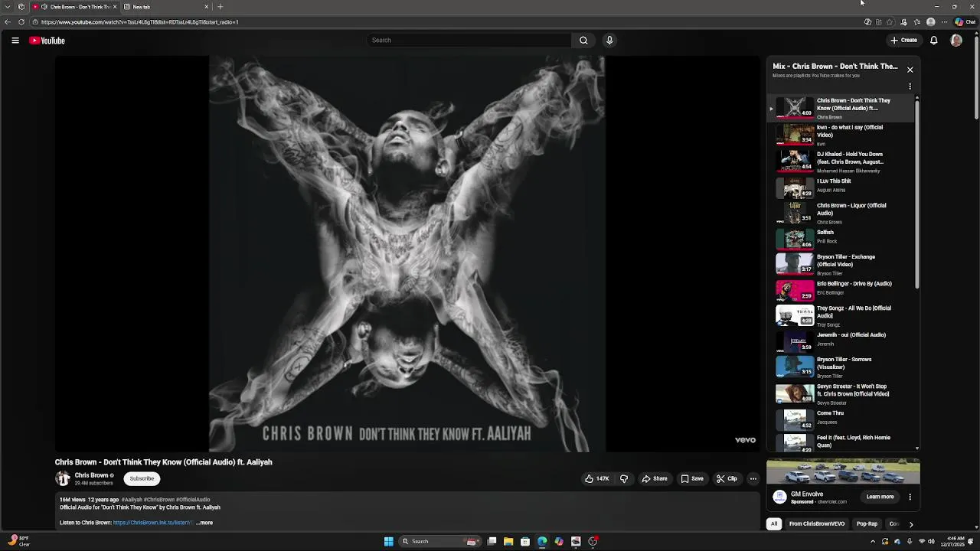
Task: Open more actions ellipsis under the video
Action: coord(753,479)
